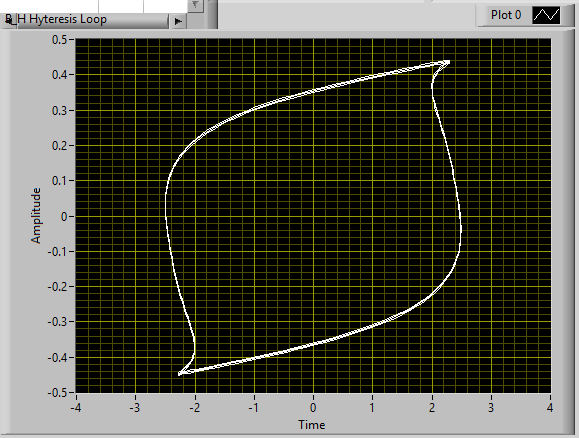579x438 pixels.
Task: Click the 0.3 y-axis tick label
Action: pyautogui.click(x=59, y=110)
